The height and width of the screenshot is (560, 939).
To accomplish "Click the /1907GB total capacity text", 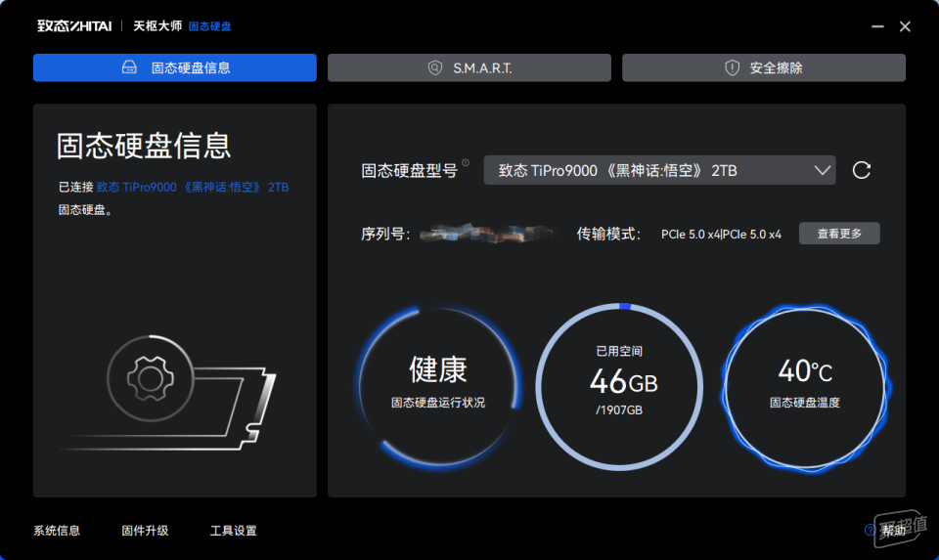I will [x=619, y=410].
